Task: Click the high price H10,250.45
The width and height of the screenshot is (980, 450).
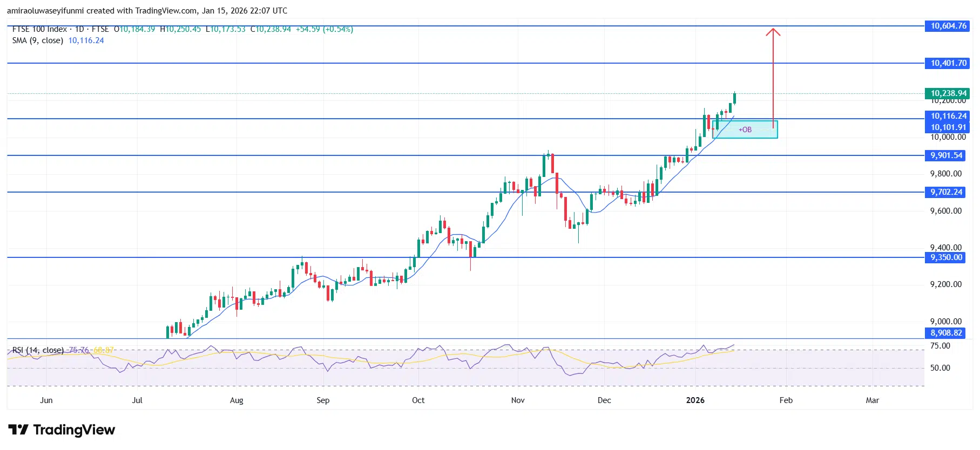Action: 180,29
